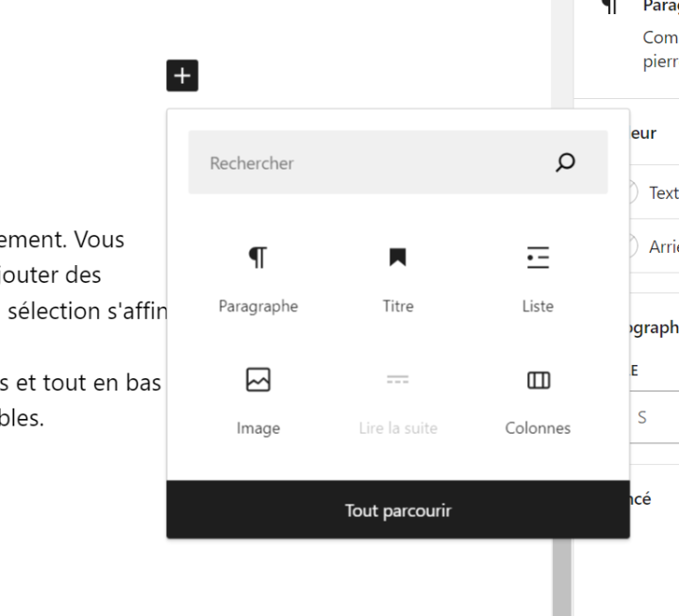The image size is (679, 616).
Task: Insert a Colonnes block
Action: click(538, 401)
